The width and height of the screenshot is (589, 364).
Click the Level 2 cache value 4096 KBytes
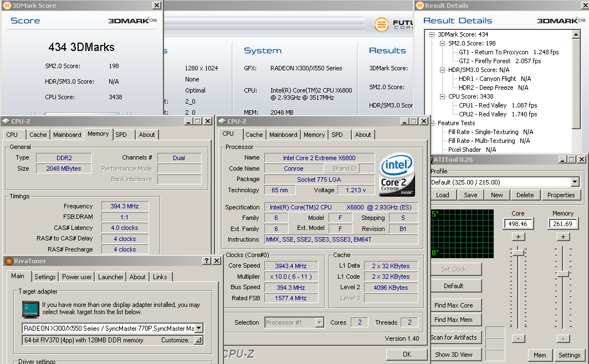pyautogui.click(x=391, y=288)
